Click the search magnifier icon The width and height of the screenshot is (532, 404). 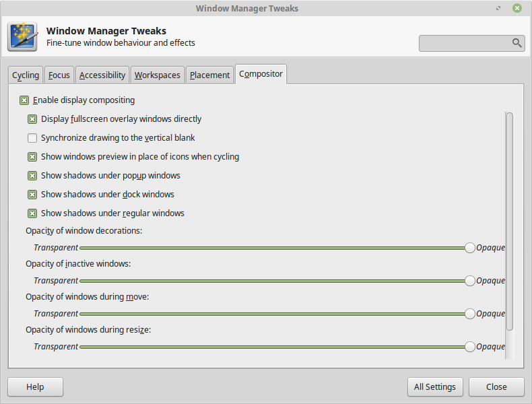(517, 43)
